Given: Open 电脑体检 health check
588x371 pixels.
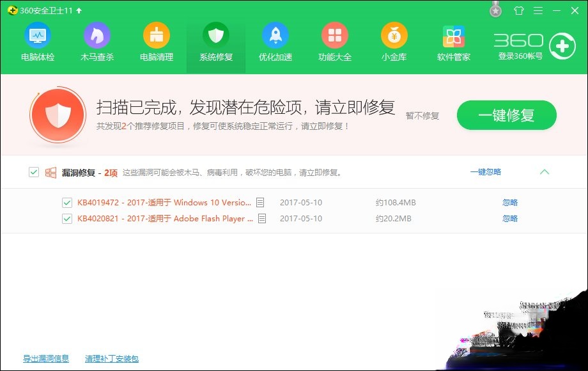Looking at the screenshot, I should pyautogui.click(x=38, y=43).
